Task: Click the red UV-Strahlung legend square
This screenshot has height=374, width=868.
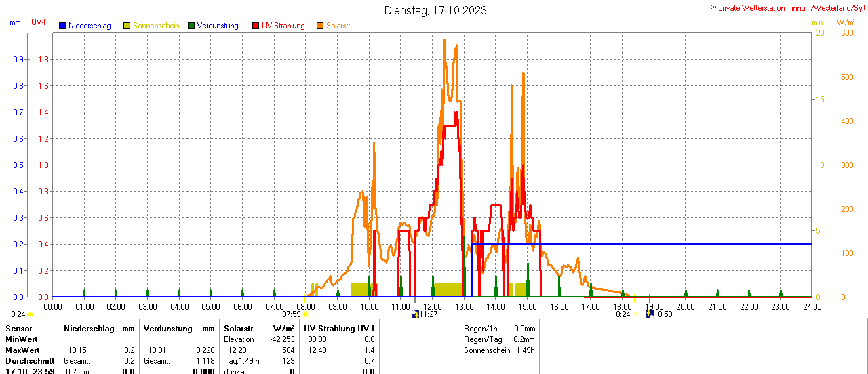Action: 256,26
